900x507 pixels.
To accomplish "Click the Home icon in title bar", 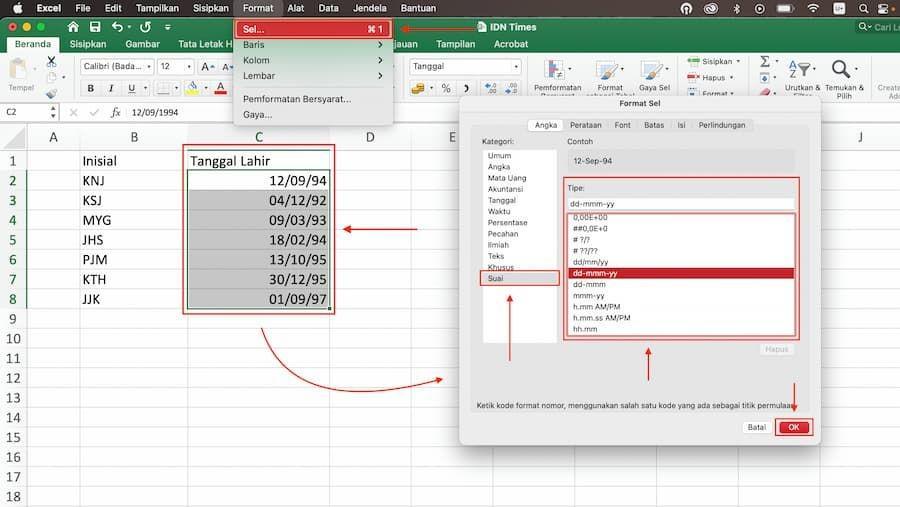I will coord(73,27).
